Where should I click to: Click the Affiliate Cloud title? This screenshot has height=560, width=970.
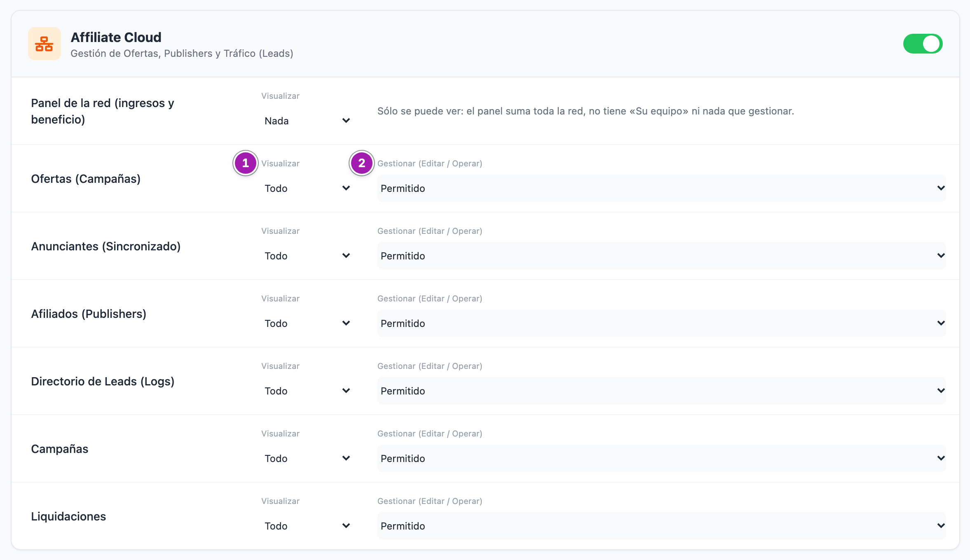pos(116,37)
